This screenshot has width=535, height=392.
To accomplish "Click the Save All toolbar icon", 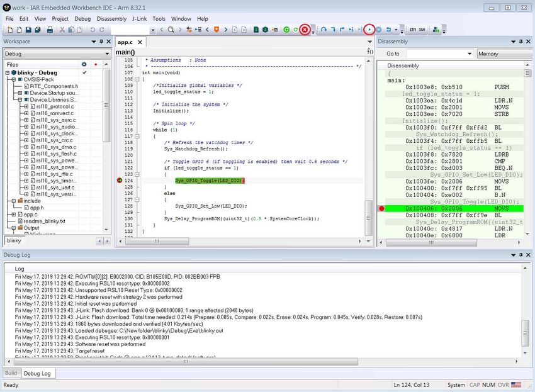I will click(38, 30).
